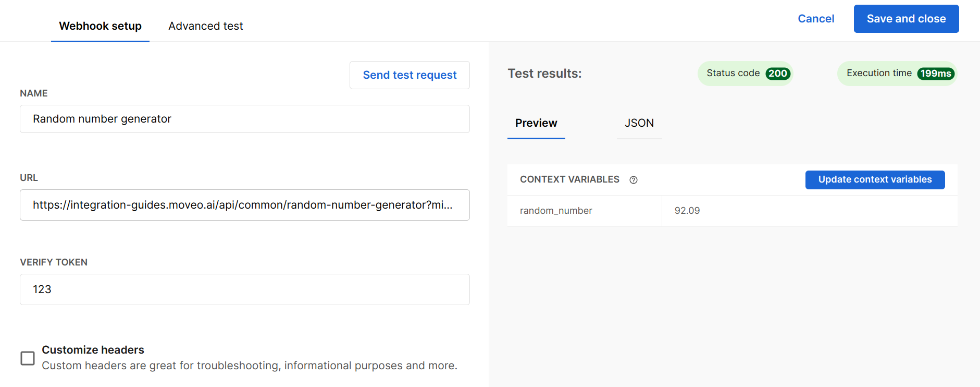The width and height of the screenshot is (980, 387).
Task: Click the Customize headers label text
Action: click(x=93, y=350)
